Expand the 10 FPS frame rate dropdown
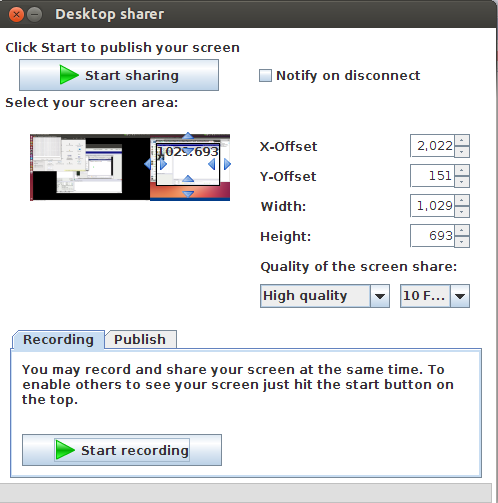This screenshot has width=498, height=503. [x=435, y=296]
